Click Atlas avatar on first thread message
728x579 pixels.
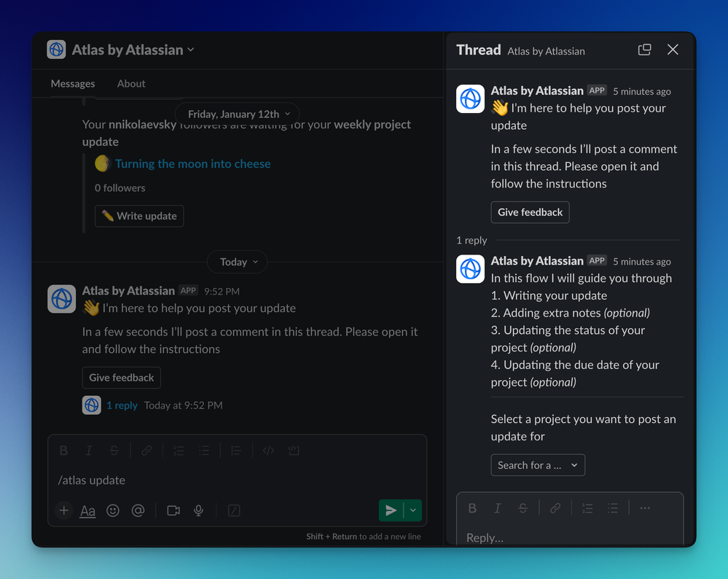coord(470,98)
